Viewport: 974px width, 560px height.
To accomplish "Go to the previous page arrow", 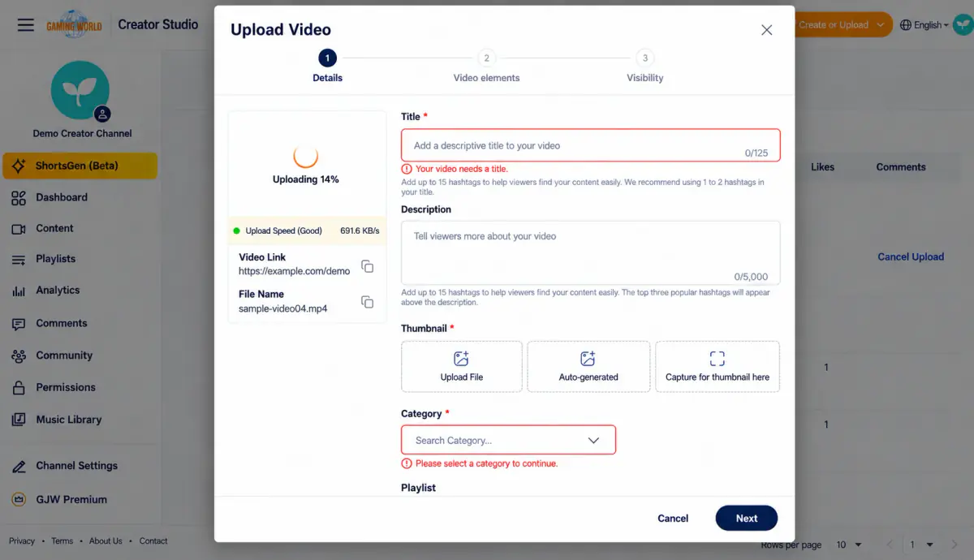I will click(891, 545).
